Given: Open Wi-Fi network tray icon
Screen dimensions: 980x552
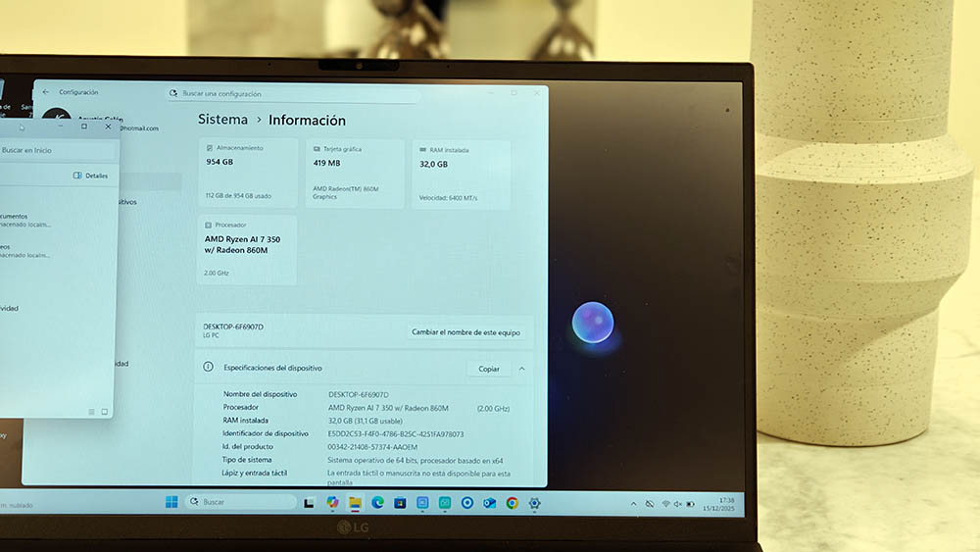Looking at the screenshot, I should [x=665, y=504].
